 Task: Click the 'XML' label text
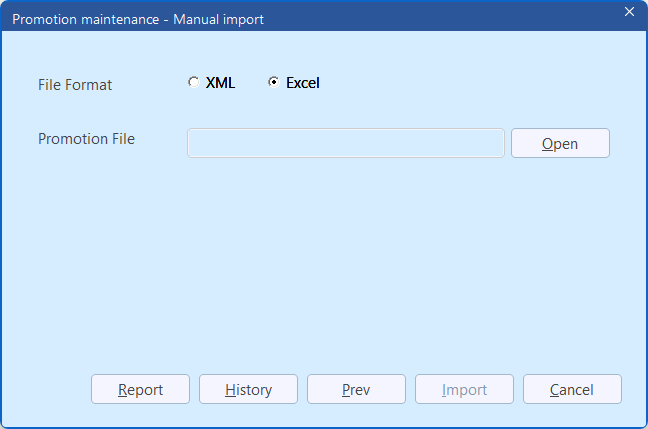coord(220,83)
